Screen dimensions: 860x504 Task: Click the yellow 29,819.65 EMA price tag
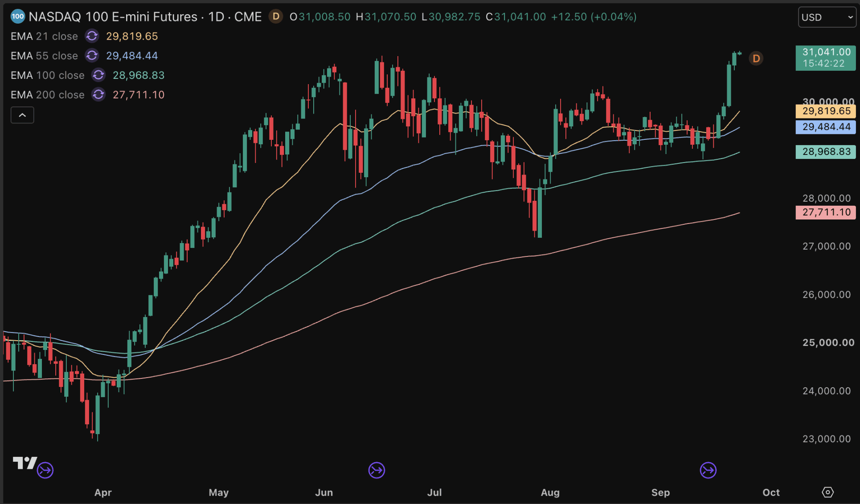pos(826,111)
